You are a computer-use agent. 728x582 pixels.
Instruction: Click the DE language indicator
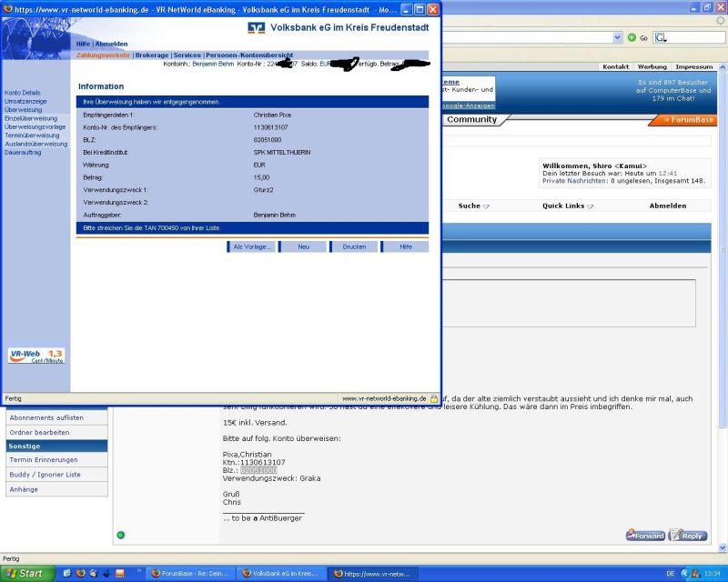tap(670, 574)
